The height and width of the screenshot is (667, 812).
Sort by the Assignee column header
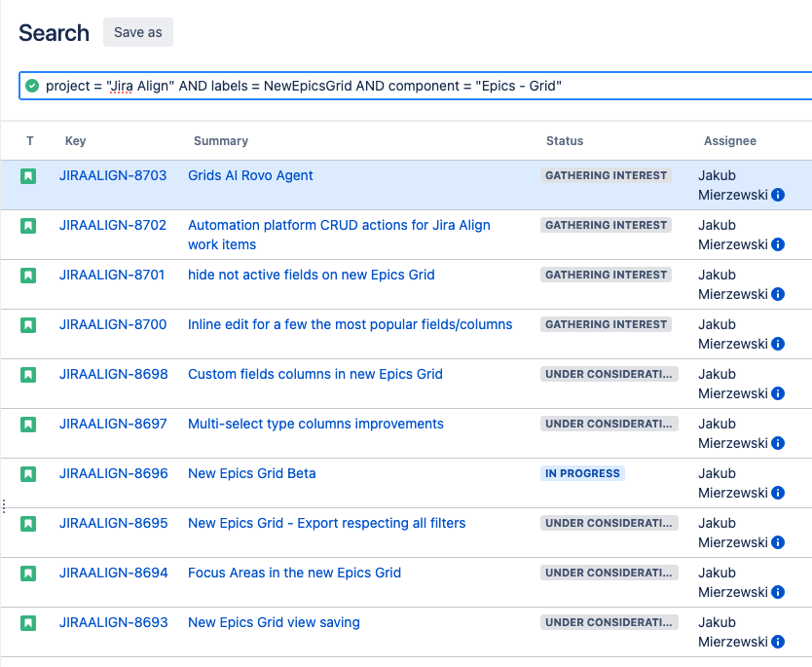click(729, 141)
